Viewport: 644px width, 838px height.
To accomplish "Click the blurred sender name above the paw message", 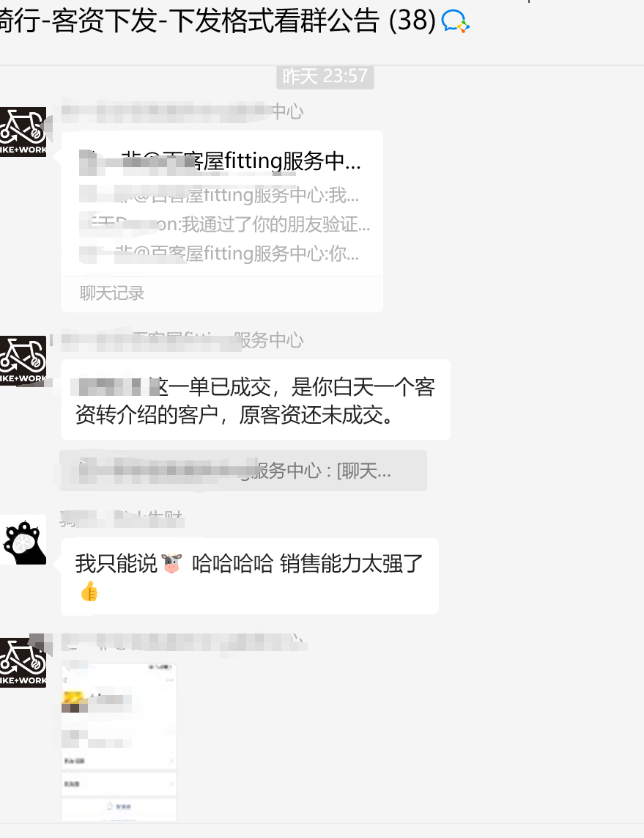I will [x=122, y=518].
